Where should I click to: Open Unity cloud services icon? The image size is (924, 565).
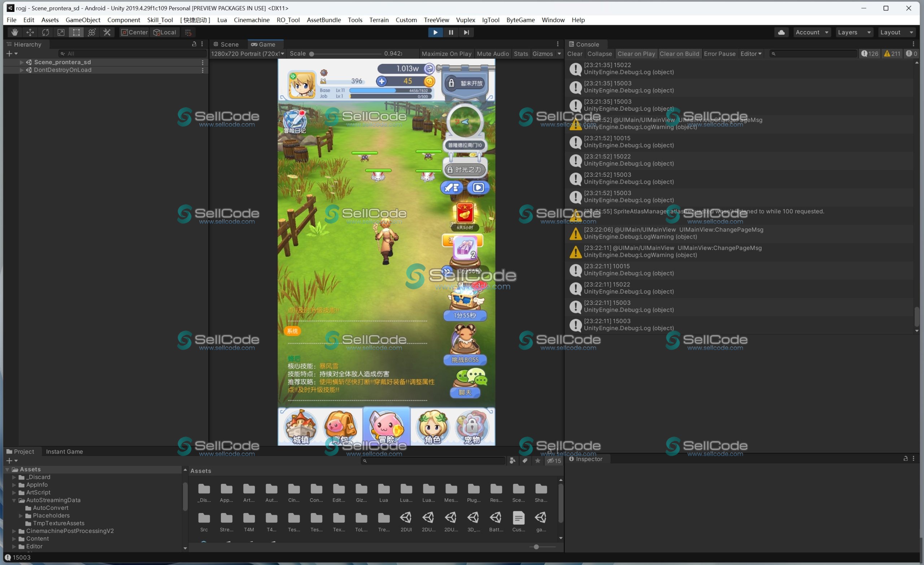pyautogui.click(x=781, y=32)
